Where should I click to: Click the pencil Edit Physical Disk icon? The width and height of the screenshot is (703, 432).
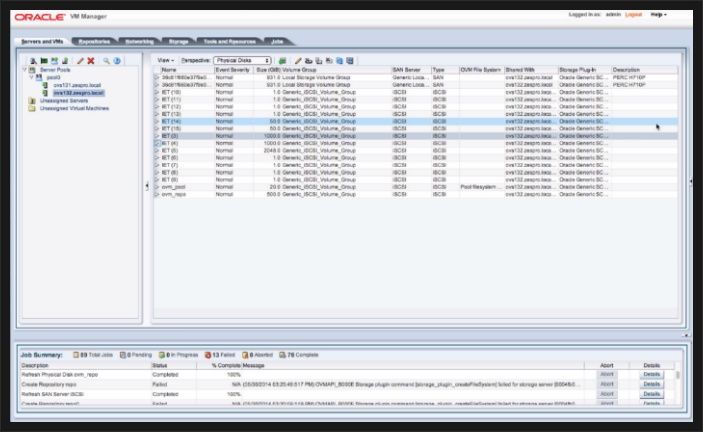pyautogui.click(x=298, y=60)
